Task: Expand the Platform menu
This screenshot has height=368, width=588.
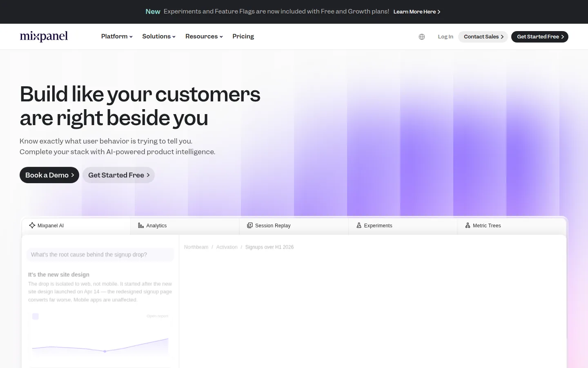Action: click(117, 36)
